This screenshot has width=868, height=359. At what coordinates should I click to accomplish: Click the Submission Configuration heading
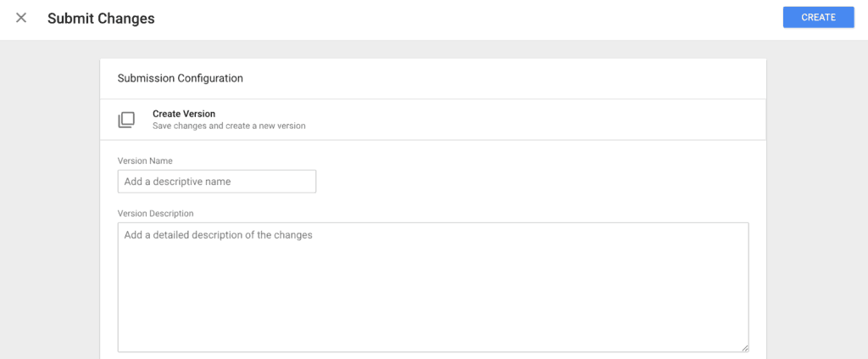tap(180, 78)
